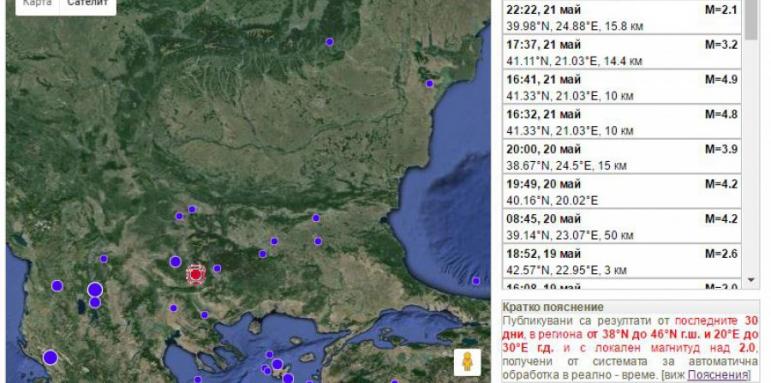Open the Пояснения explanations link
The width and height of the screenshot is (771, 383).
718,375
